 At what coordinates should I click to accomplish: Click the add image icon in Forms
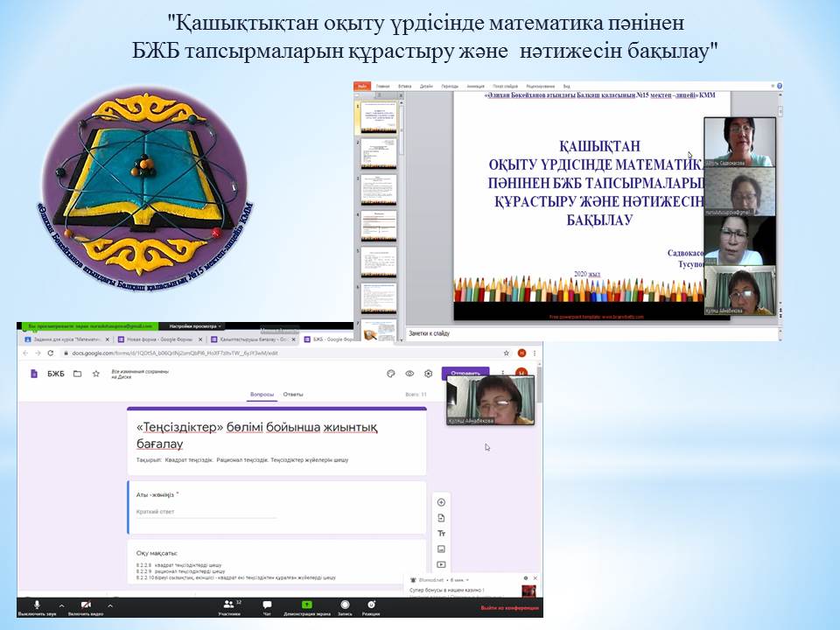point(441,549)
